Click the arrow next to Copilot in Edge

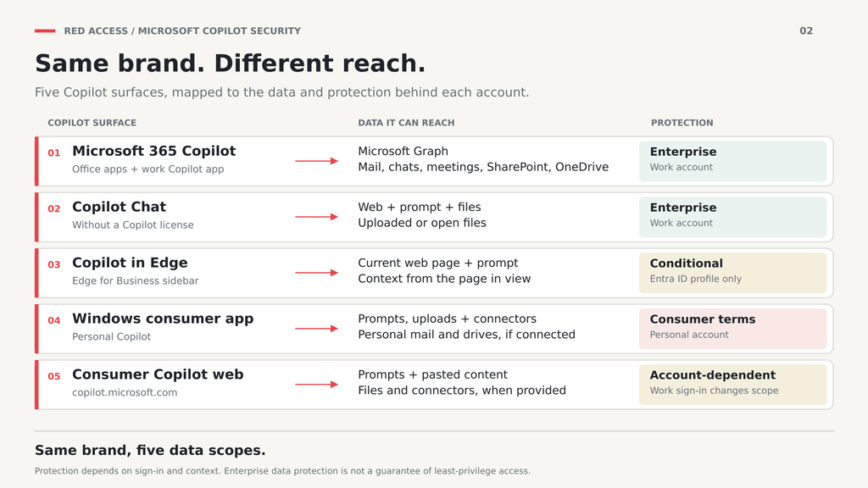pos(316,273)
